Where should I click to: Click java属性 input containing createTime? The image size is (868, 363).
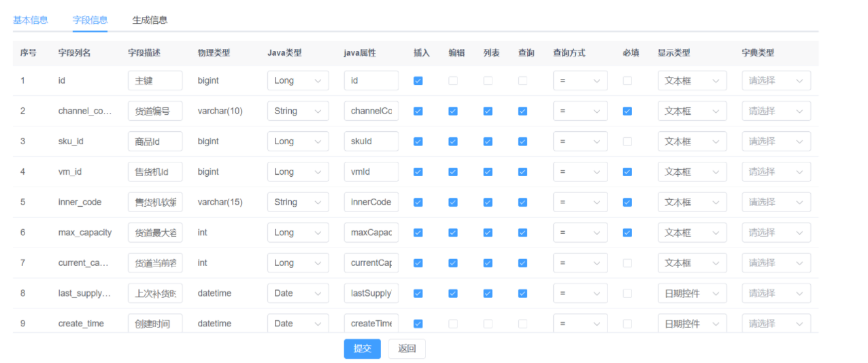click(371, 324)
